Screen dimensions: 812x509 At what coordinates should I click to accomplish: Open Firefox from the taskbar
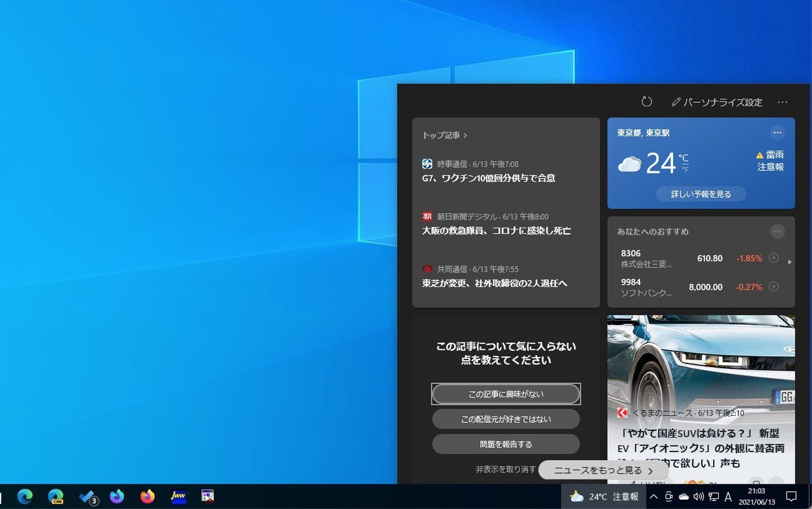click(x=148, y=496)
